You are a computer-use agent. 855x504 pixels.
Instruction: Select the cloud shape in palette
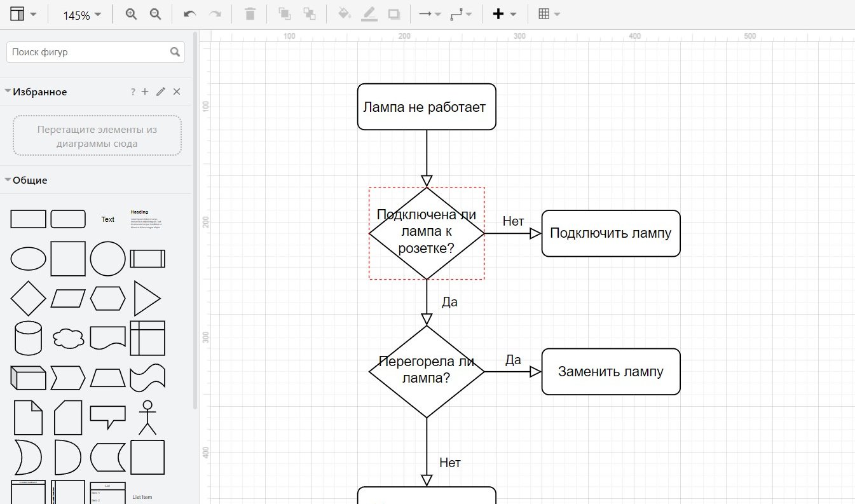[68, 338]
